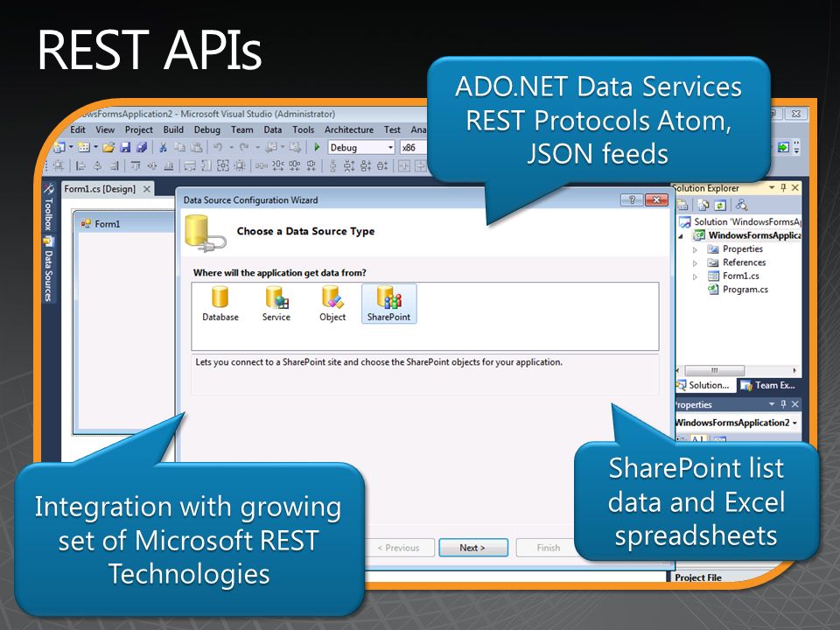This screenshot has width=840, height=630.
Task: Open Solution Explorer window position dropdown arrow
Action: (x=772, y=187)
